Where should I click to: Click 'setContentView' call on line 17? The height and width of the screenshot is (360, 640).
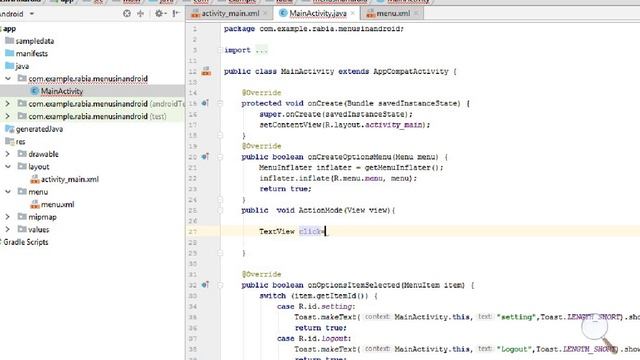(x=290, y=125)
